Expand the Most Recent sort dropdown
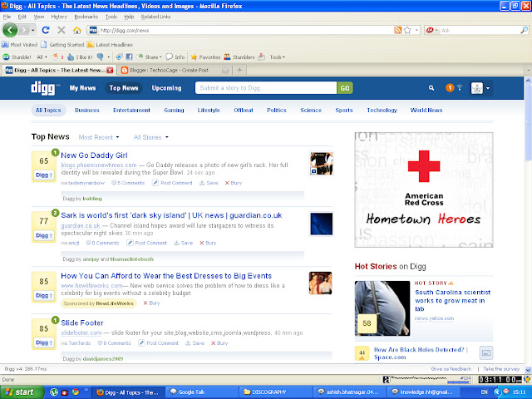Viewport: 532px width, 399px height. (99, 137)
